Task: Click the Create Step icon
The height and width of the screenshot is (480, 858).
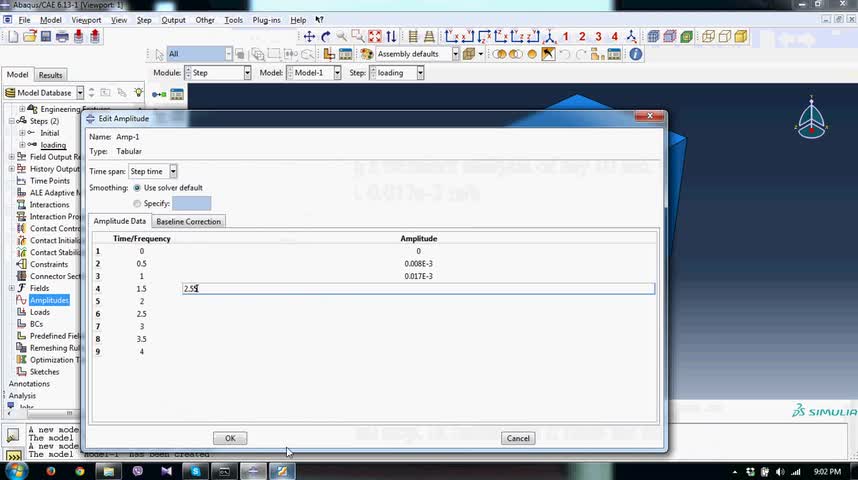Action: [x=159, y=95]
